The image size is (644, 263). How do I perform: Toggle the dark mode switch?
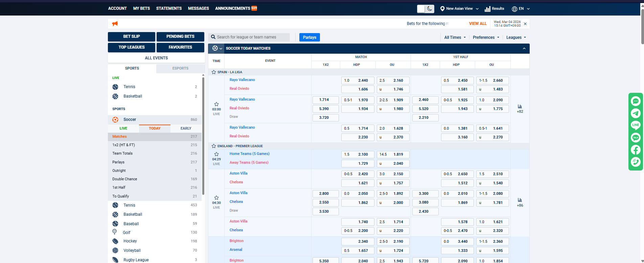point(425,9)
